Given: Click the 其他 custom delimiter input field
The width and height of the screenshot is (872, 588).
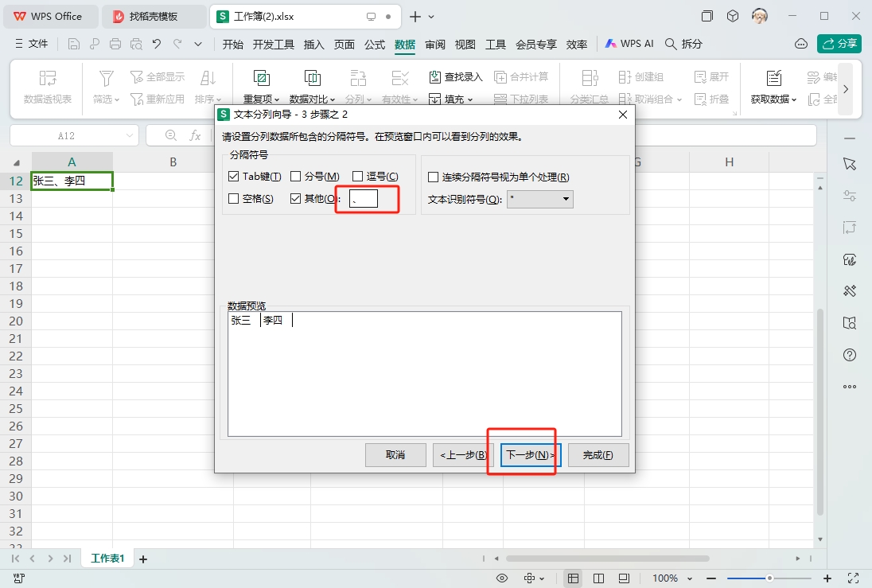Looking at the screenshot, I should click(364, 199).
